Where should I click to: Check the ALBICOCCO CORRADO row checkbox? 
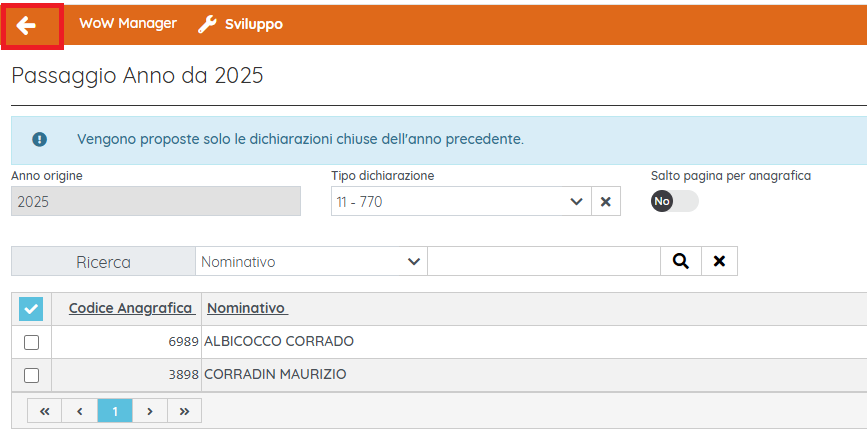[x=31, y=342]
